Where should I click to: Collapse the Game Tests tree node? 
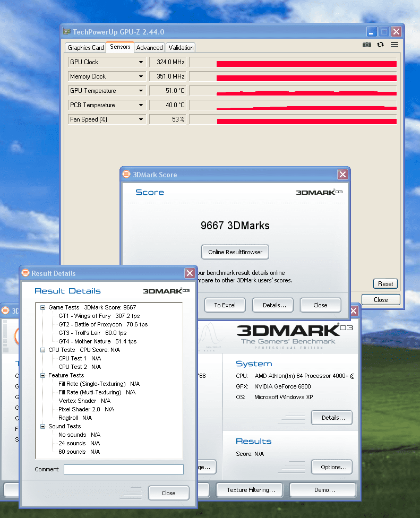point(42,308)
